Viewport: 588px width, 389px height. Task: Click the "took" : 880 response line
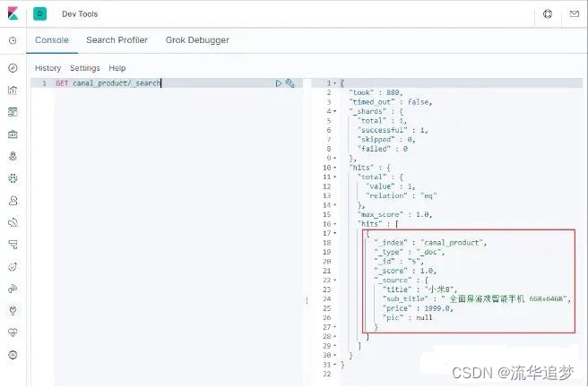[x=376, y=92]
